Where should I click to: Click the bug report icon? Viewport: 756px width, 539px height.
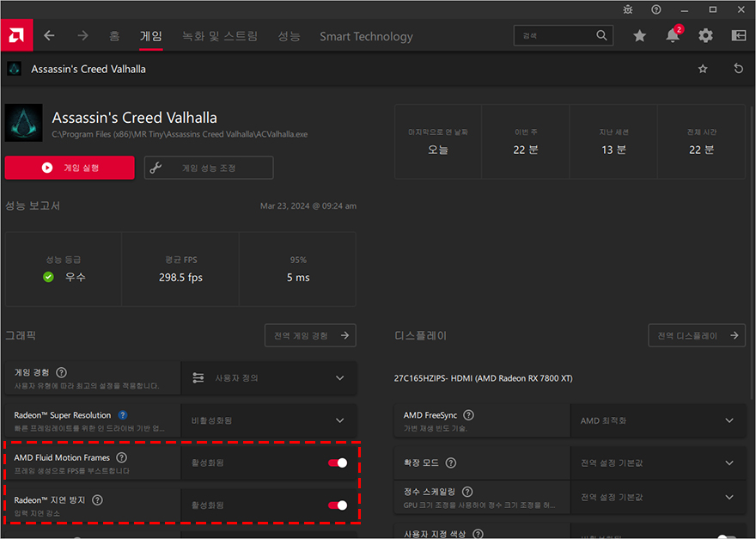(x=628, y=9)
